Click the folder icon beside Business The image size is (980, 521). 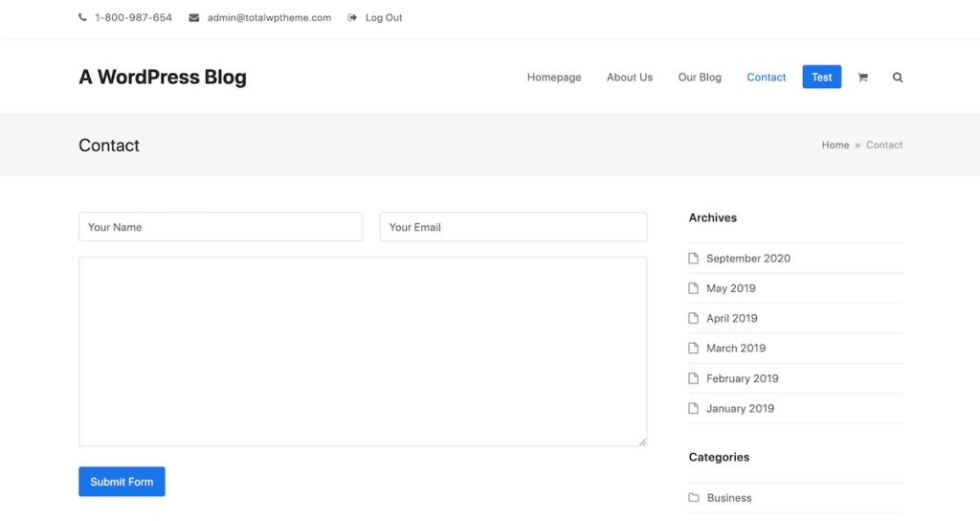tap(694, 498)
